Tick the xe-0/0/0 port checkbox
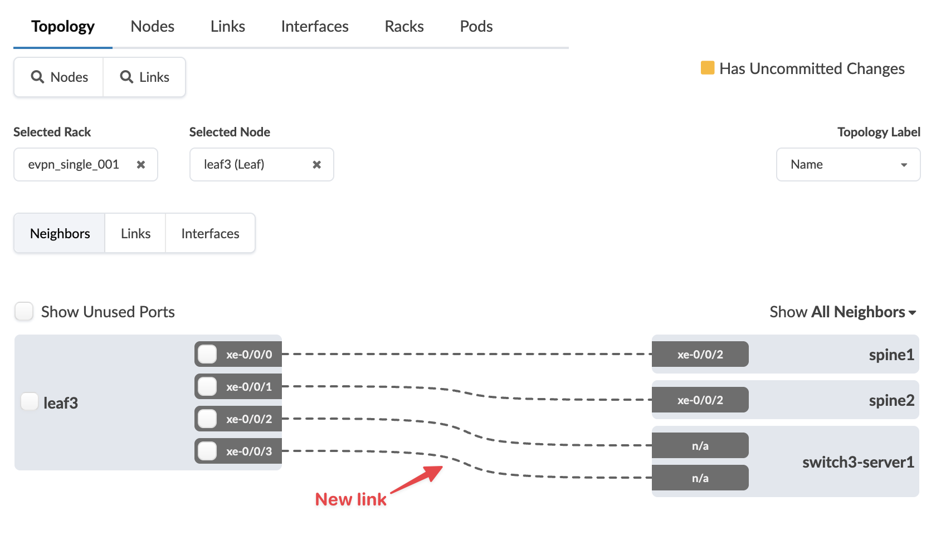 (207, 354)
